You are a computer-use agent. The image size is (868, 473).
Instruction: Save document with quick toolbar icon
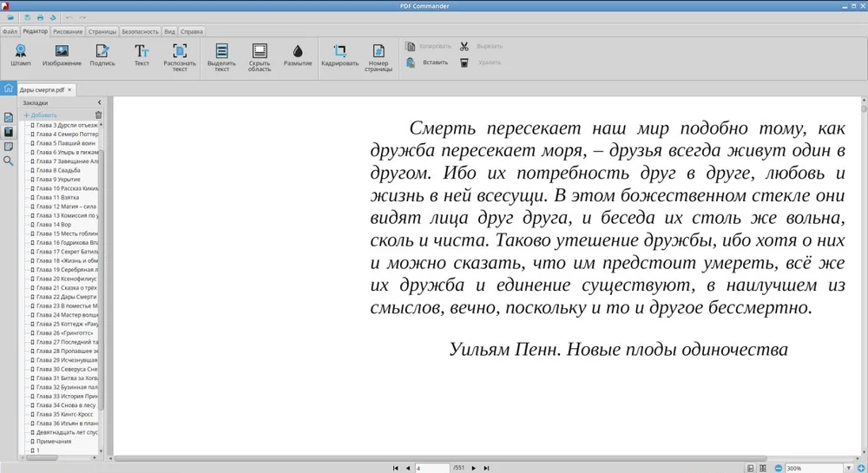27,17
